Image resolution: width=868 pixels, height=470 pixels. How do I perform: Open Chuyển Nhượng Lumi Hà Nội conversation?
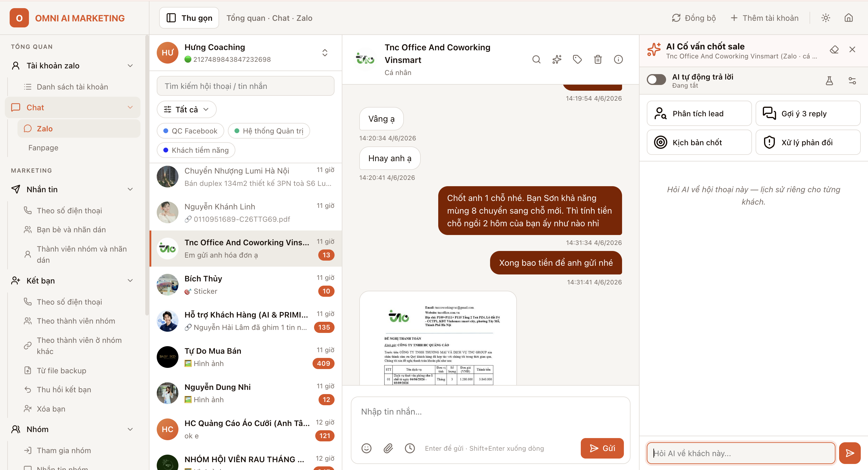click(246, 177)
